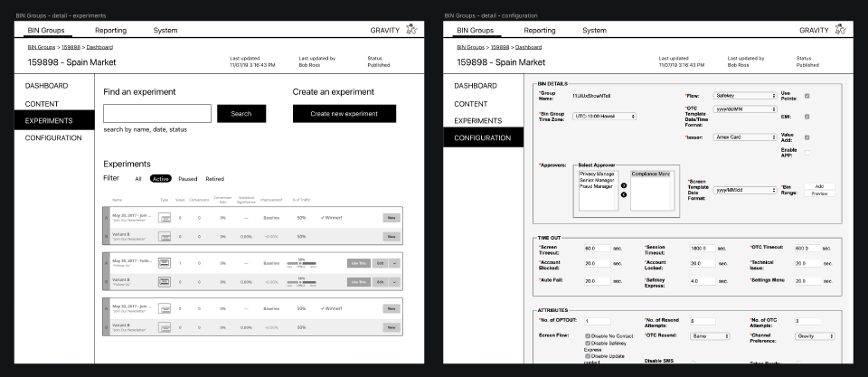Viewport: 868px width, 377px height.
Task: Open the Issuer dropdown showing Amex Card
Action: [x=745, y=137]
